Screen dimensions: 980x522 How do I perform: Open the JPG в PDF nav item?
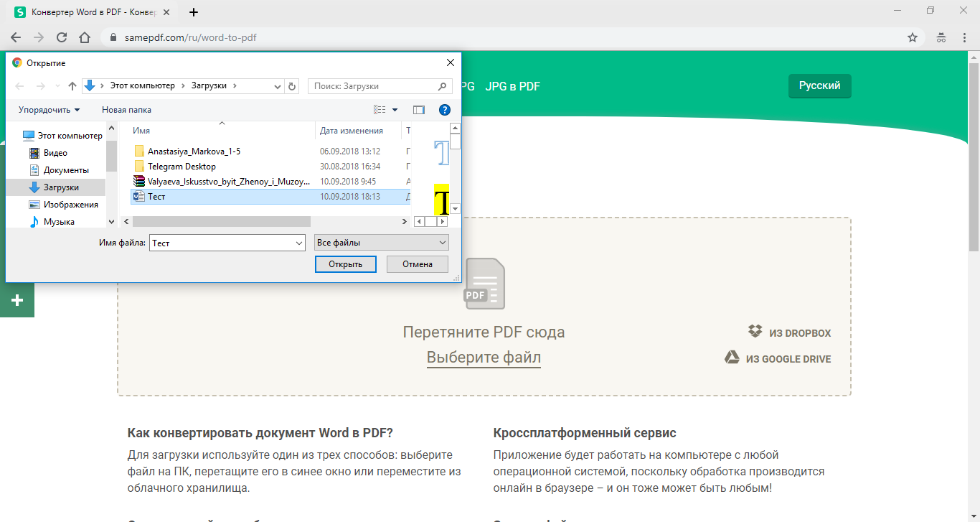(512, 86)
